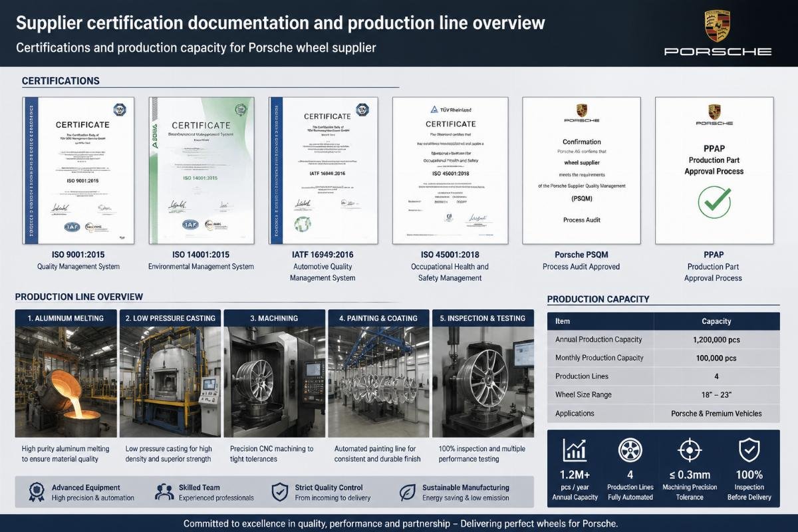Open the ISO 14001:2015 green certificate thumbnail
798x532 pixels.
click(201, 170)
